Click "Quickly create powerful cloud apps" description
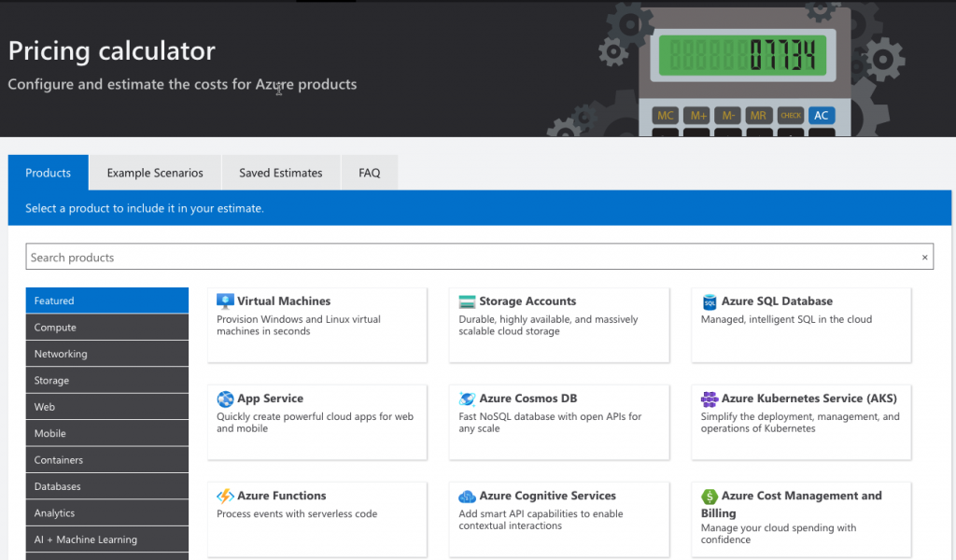The height and width of the screenshot is (560, 956). (x=316, y=422)
